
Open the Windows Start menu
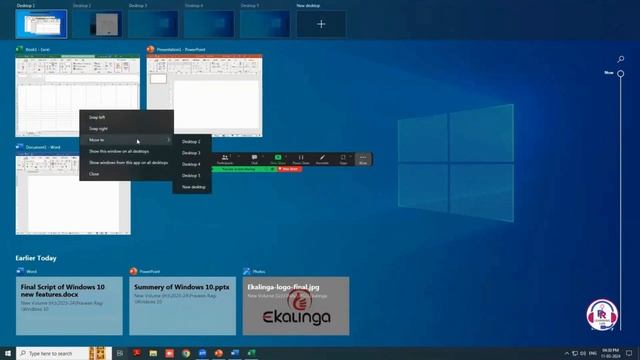coord(7,353)
